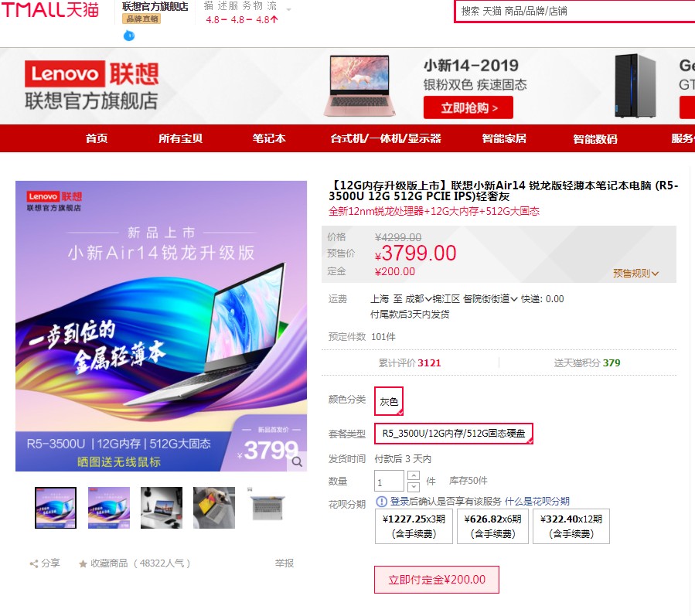The width and height of the screenshot is (695, 616).
Task: Open the 智能家居 navigation tab
Action: 504,138
